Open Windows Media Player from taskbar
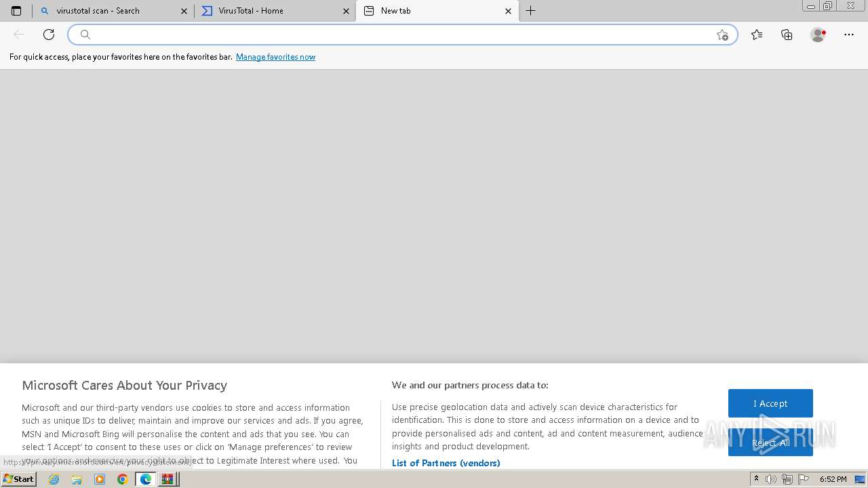 100,479
